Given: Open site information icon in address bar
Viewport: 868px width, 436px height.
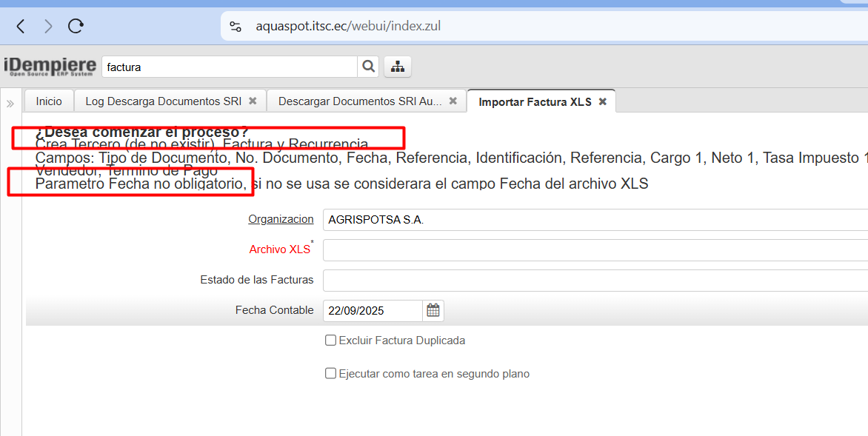Looking at the screenshot, I should [x=236, y=27].
